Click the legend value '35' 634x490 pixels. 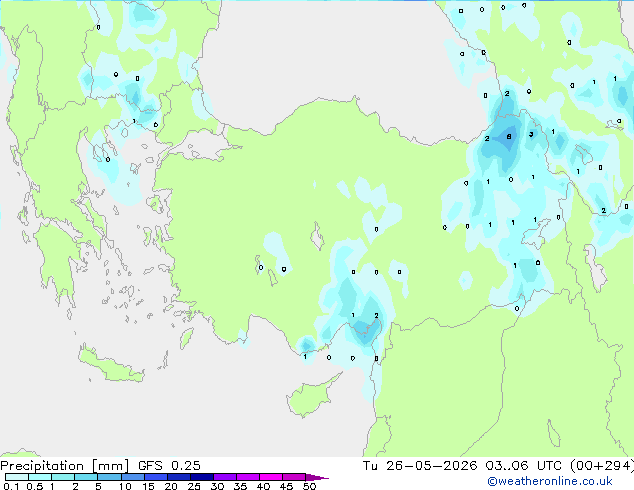pos(240,486)
